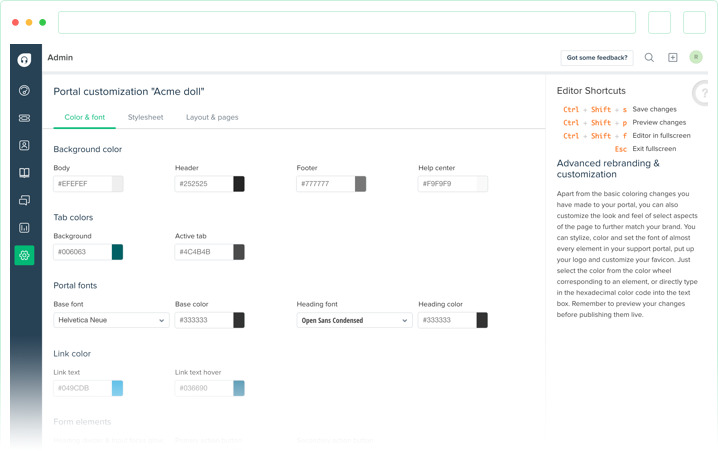Click the Save changes shortcut text
The image size is (718, 451).
[x=654, y=109]
